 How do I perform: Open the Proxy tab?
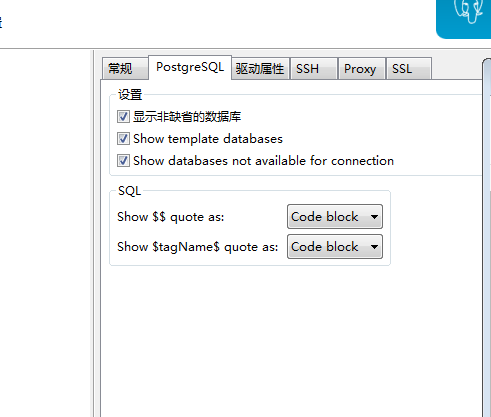362,69
